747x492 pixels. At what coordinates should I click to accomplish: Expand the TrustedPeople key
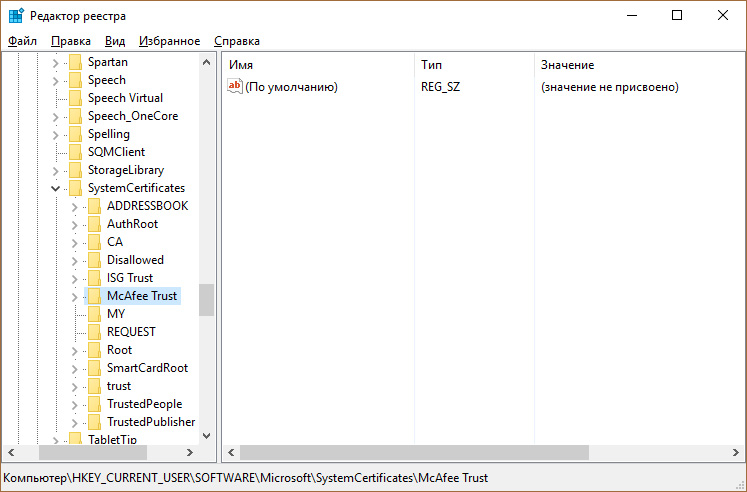(x=74, y=405)
